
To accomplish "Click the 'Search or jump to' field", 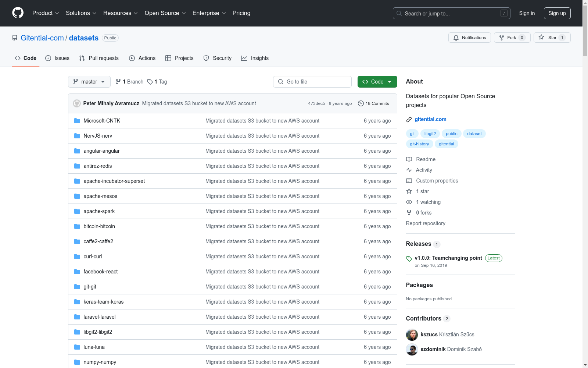I will [452, 13].
